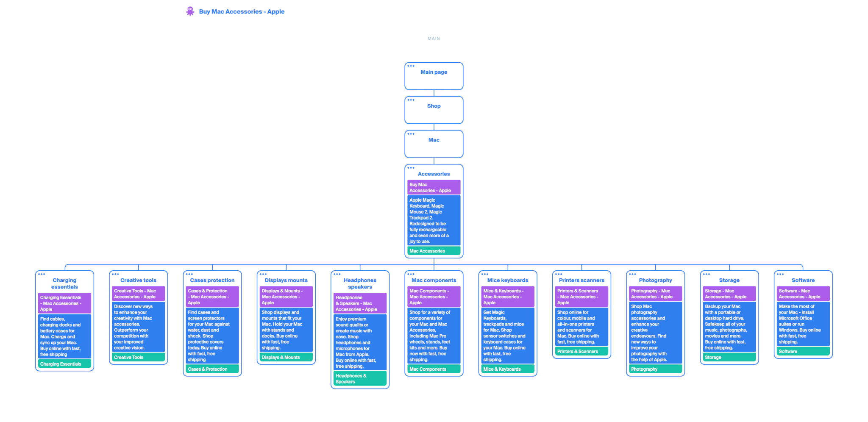
Task: Click the green Charging Essentials tag
Action: tap(64, 364)
